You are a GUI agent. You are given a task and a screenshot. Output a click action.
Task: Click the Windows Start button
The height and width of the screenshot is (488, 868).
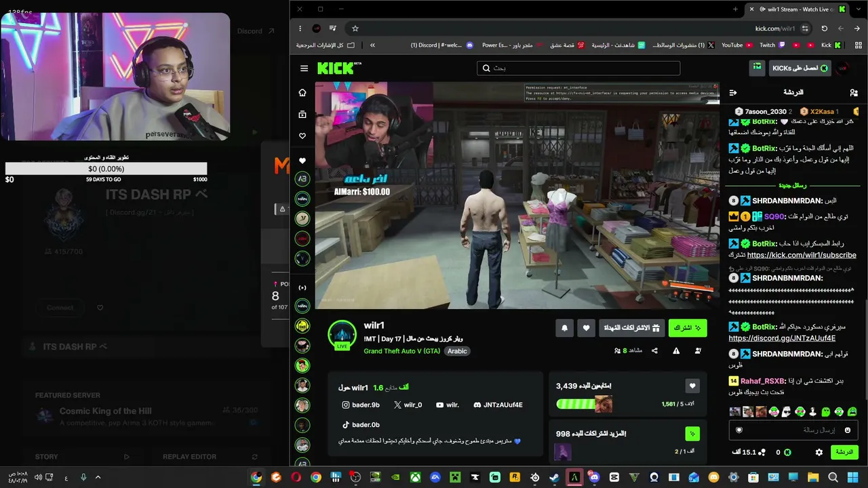(x=853, y=477)
